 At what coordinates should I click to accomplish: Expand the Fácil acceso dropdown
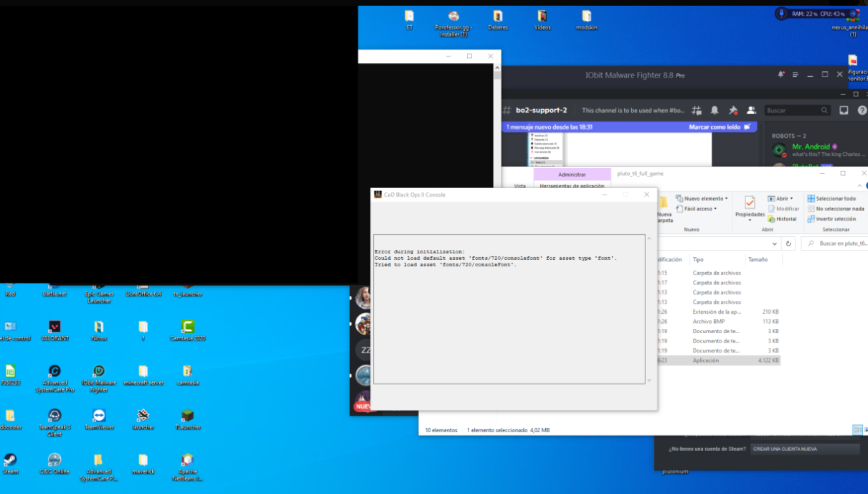(x=696, y=209)
